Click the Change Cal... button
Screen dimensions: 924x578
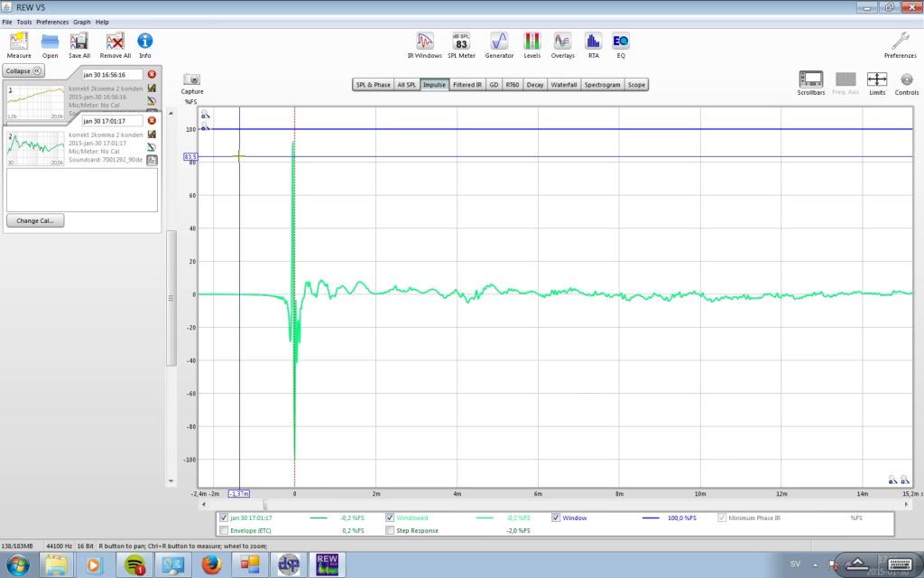(x=35, y=220)
